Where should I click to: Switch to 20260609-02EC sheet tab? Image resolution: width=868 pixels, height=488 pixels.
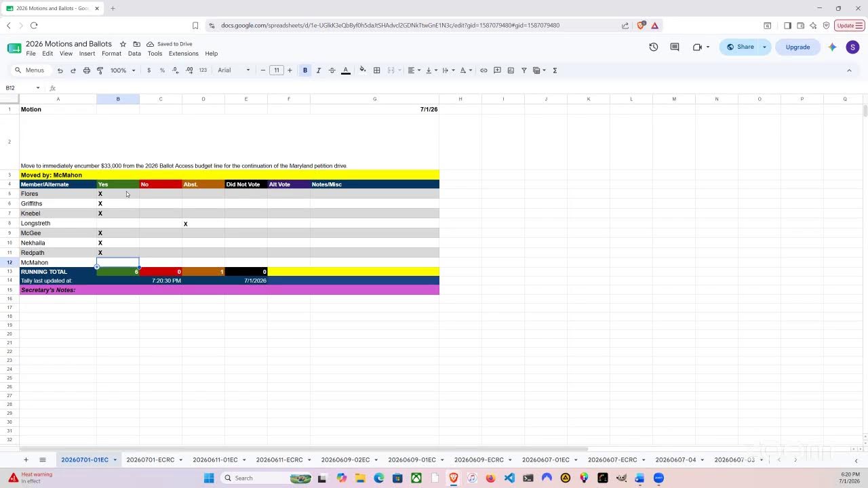click(345, 460)
